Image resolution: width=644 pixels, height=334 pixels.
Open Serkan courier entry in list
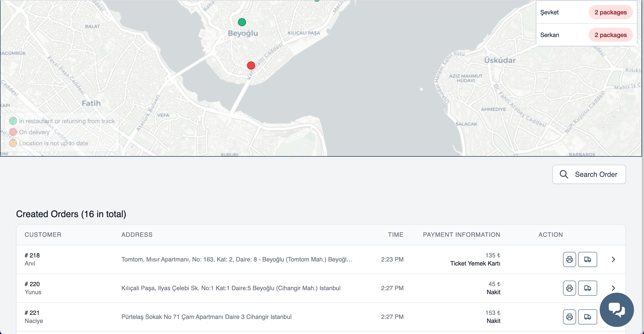[550, 35]
